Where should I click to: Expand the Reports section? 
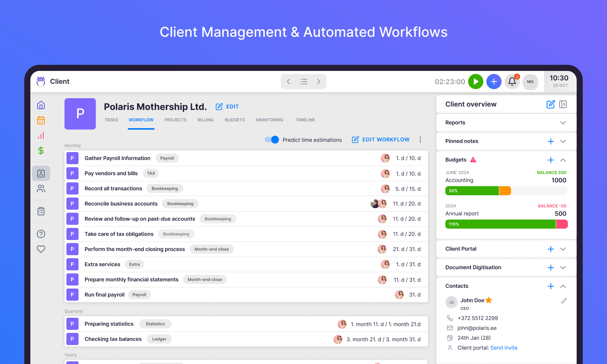563,122
